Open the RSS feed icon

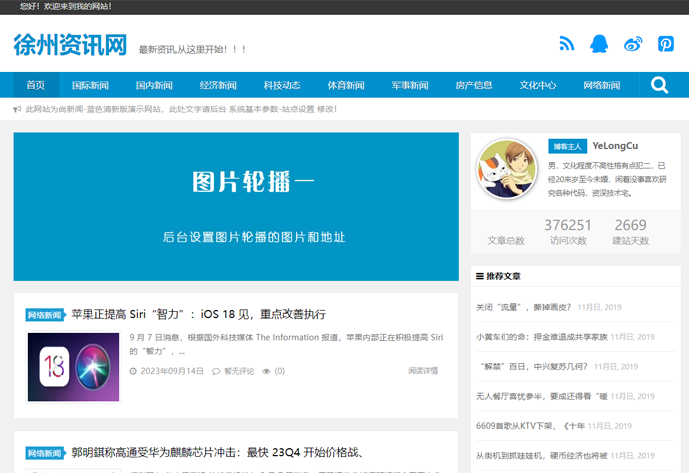[566, 44]
